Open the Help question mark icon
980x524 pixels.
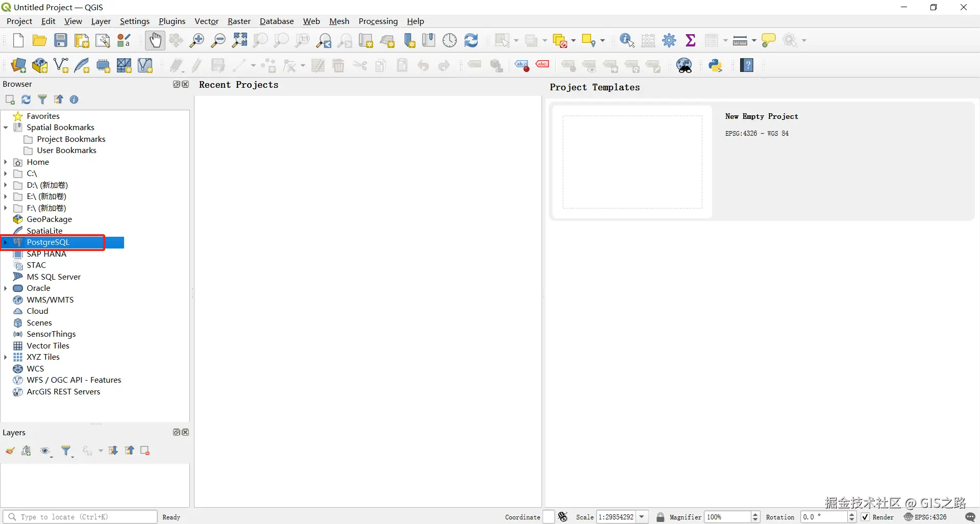[x=747, y=65]
